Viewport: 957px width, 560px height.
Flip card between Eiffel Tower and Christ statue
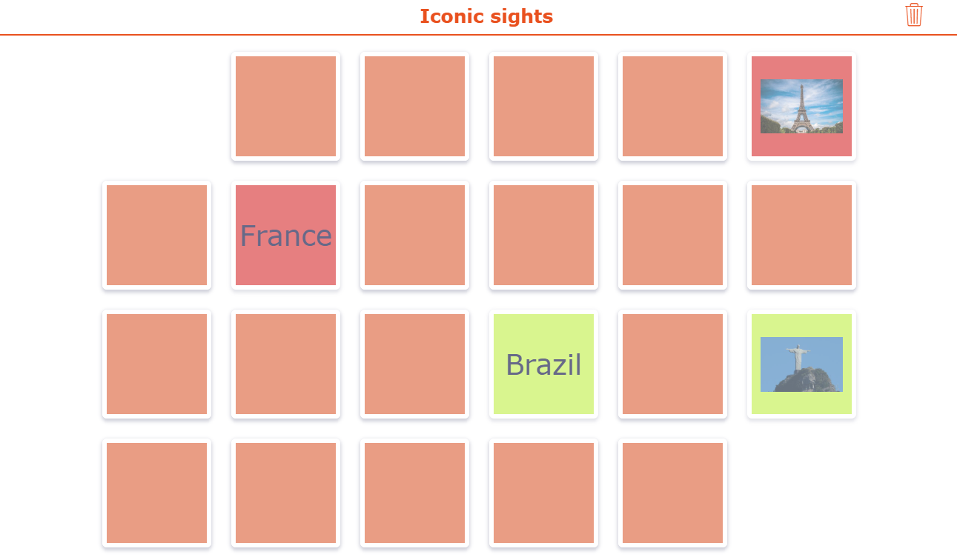click(x=801, y=235)
